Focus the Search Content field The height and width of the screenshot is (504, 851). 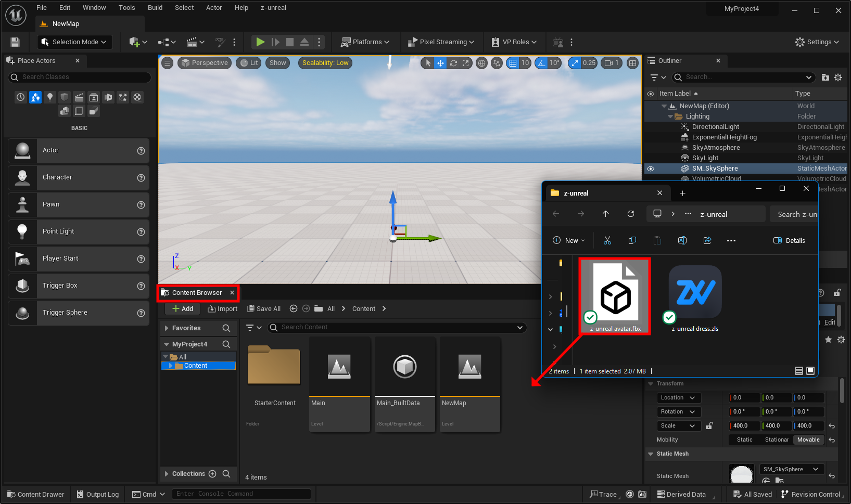[x=397, y=327]
